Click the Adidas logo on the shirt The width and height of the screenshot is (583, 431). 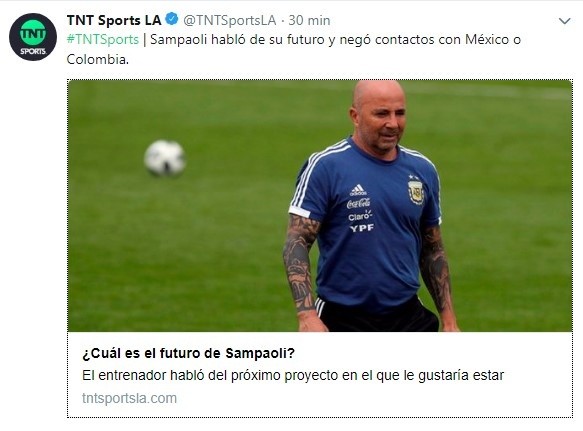[358, 190]
